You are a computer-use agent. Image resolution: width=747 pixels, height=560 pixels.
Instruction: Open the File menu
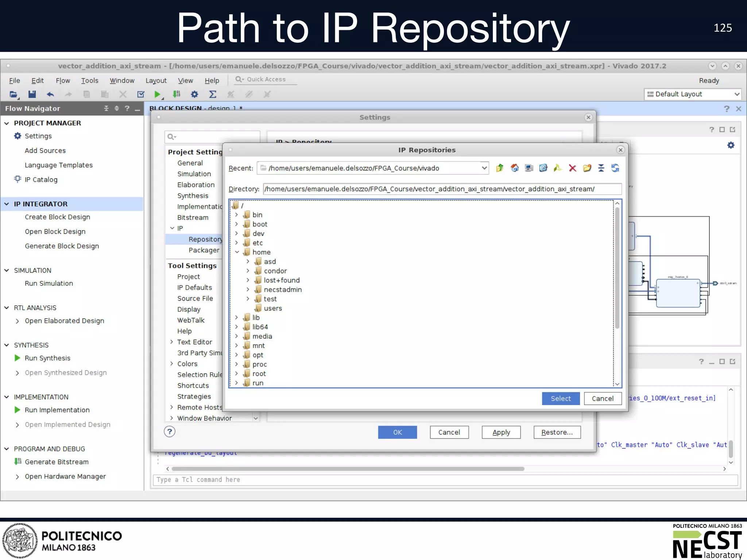(x=15, y=81)
